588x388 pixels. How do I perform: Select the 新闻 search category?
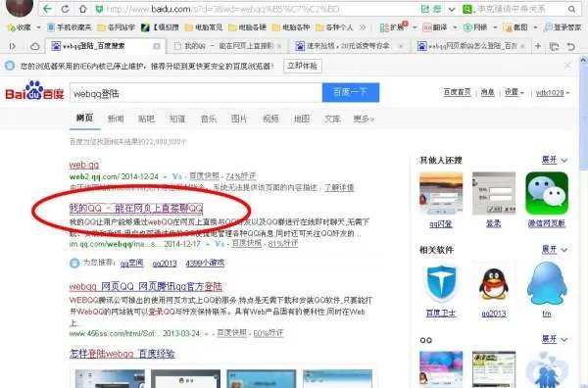(116, 119)
